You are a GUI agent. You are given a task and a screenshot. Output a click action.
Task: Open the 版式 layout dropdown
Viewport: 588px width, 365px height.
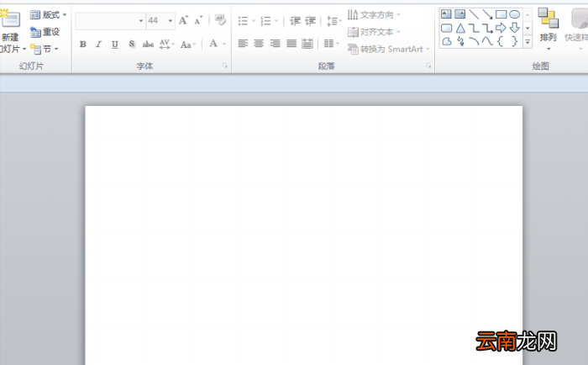(49, 14)
